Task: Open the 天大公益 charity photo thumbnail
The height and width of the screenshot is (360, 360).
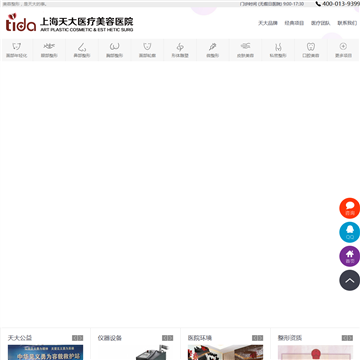Action: coord(45,352)
